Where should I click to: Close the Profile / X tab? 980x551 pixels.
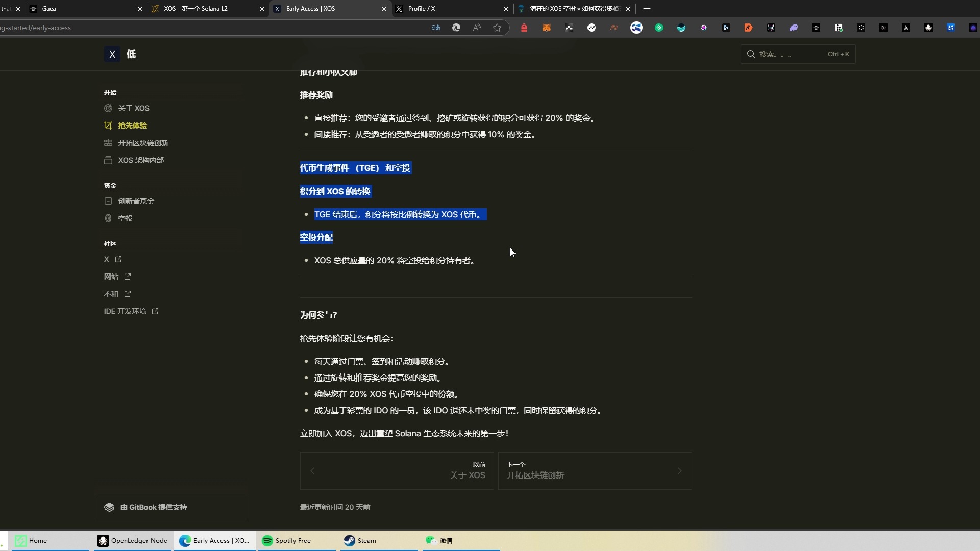tap(506, 9)
